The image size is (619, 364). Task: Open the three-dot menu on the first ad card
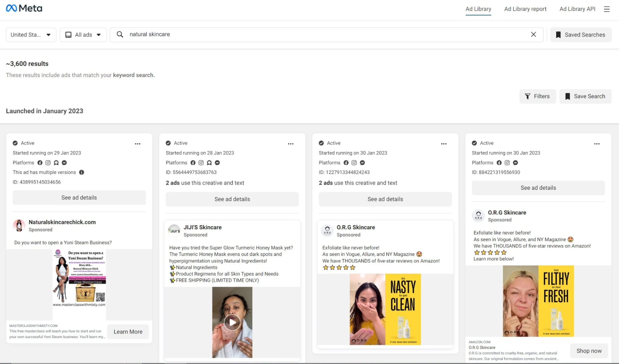tap(138, 144)
